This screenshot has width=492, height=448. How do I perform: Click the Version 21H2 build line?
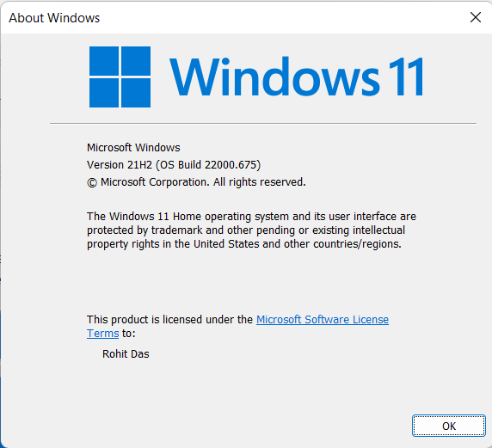(x=174, y=165)
